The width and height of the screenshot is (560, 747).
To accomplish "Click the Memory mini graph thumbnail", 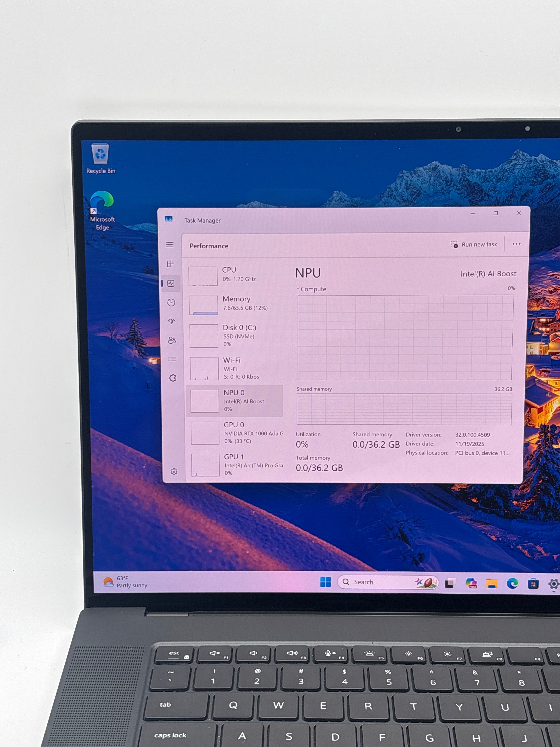I will coord(204,305).
